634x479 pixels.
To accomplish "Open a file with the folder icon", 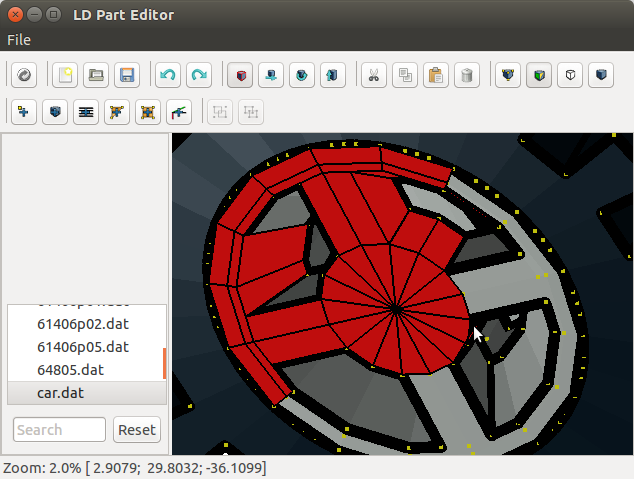I will (96, 75).
